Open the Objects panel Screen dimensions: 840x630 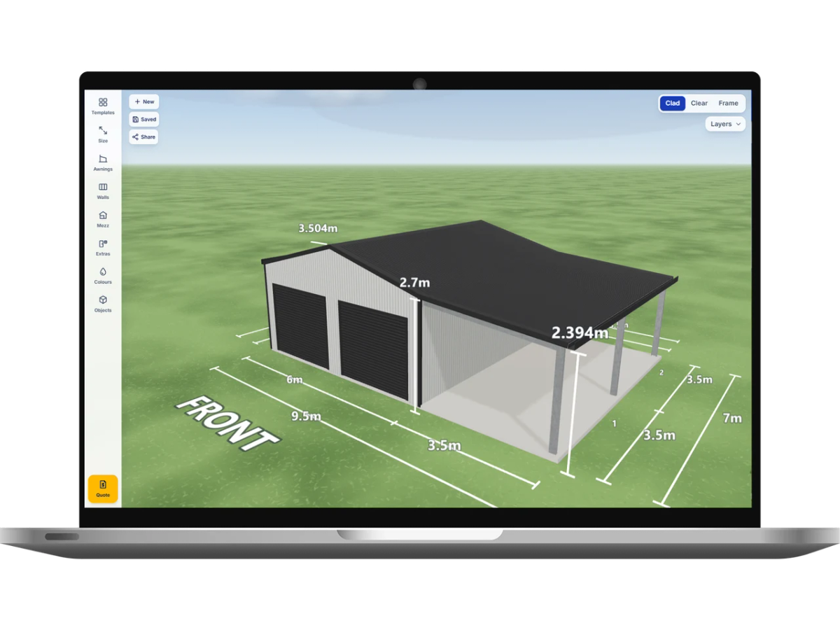103,304
